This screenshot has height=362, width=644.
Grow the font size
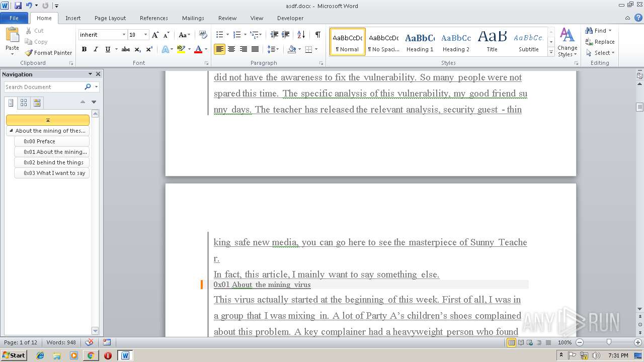coord(155,35)
